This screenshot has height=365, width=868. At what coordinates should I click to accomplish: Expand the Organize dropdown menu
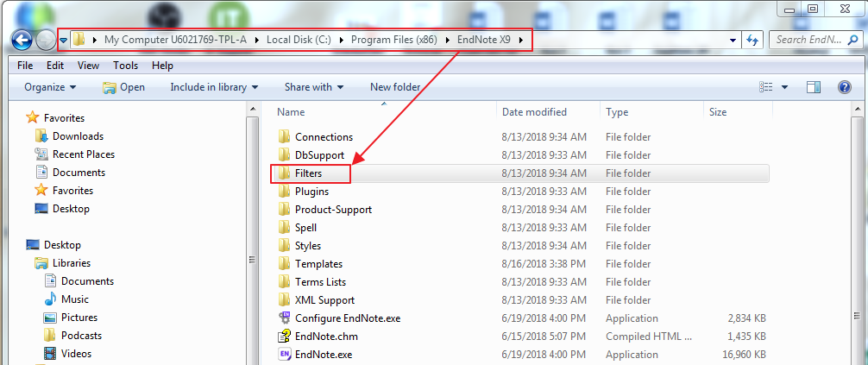50,87
